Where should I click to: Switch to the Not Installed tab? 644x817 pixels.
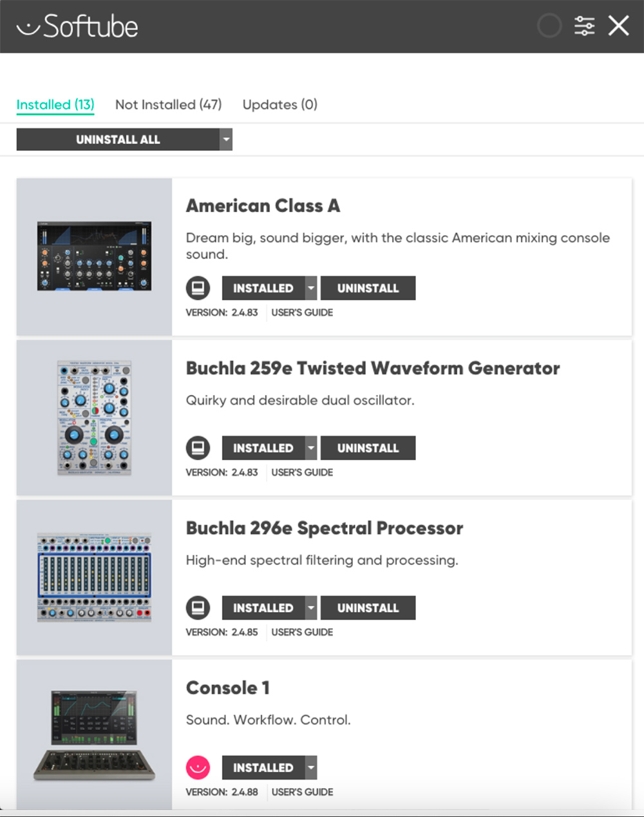click(168, 104)
